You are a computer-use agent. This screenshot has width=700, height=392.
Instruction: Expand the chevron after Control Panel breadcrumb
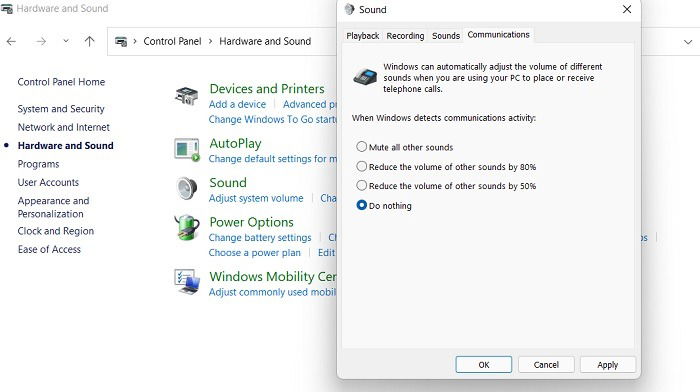click(210, 41)
